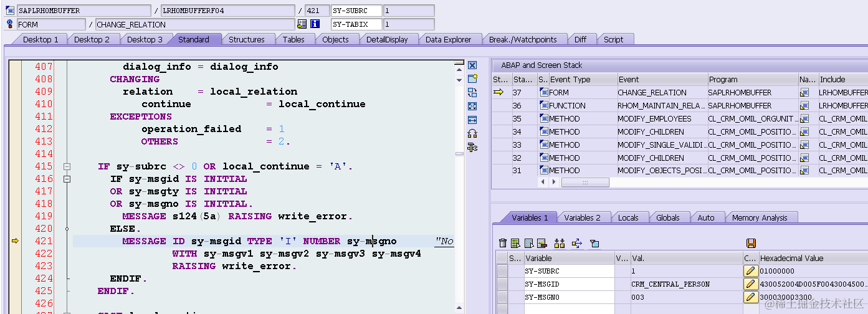The image size is (868, 314).
Task: Click the new tool icon with yellow star
Action: 472,78
